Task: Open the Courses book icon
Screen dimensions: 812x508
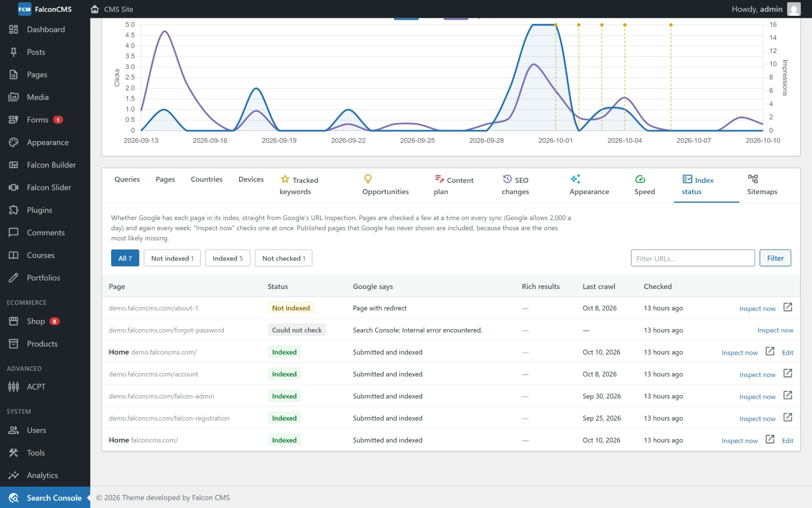Action: (x=14, y=255)
